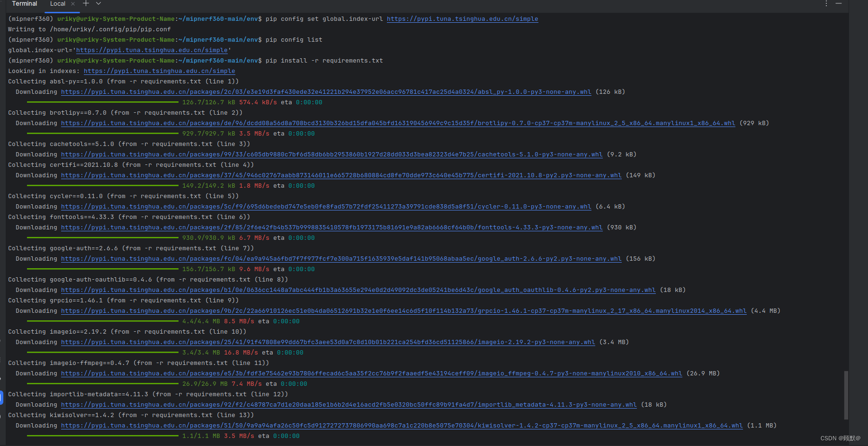
Task: Open the certifi-2021.10.8 wheel link
Action: tap(341, 175)
